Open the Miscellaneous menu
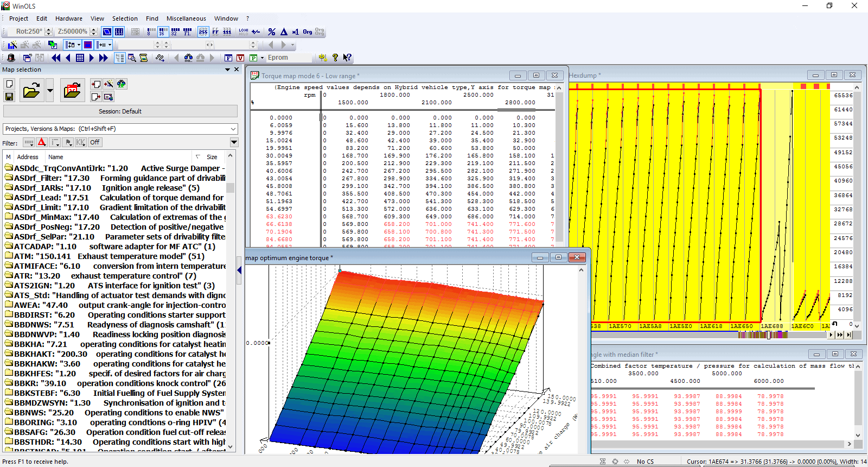Image resolution: width=868 pixels, height=467 pixels. (186, 18)
